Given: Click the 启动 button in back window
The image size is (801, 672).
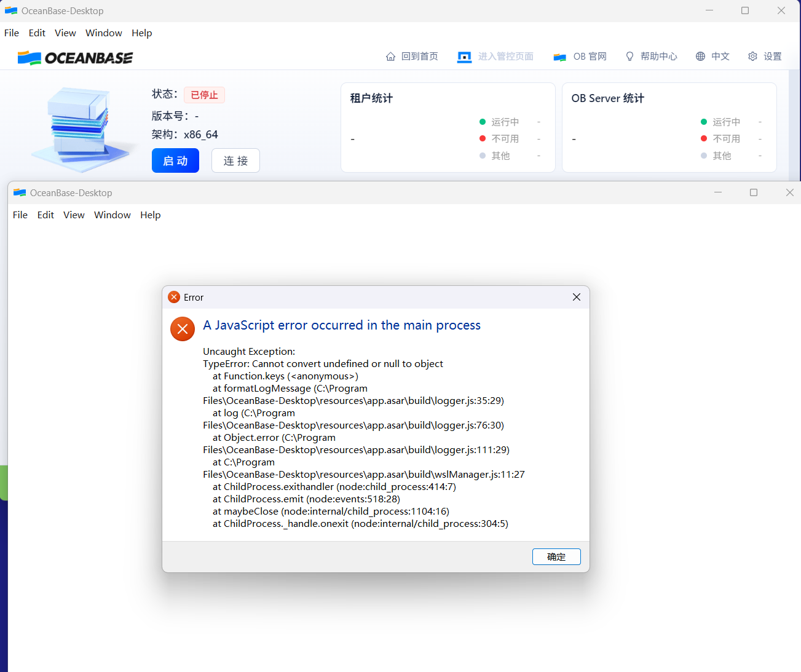Looking at the screenshot, I should coord(175,160).
